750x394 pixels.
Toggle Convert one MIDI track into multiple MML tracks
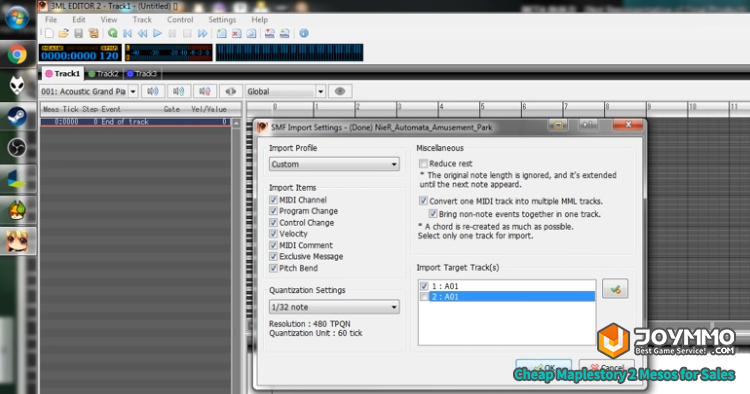coord(423,201)
